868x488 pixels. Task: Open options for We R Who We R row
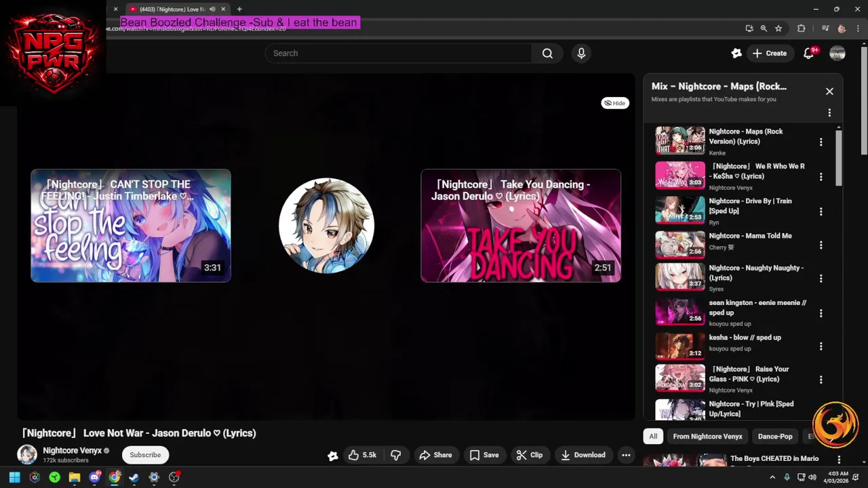[821, 177]
